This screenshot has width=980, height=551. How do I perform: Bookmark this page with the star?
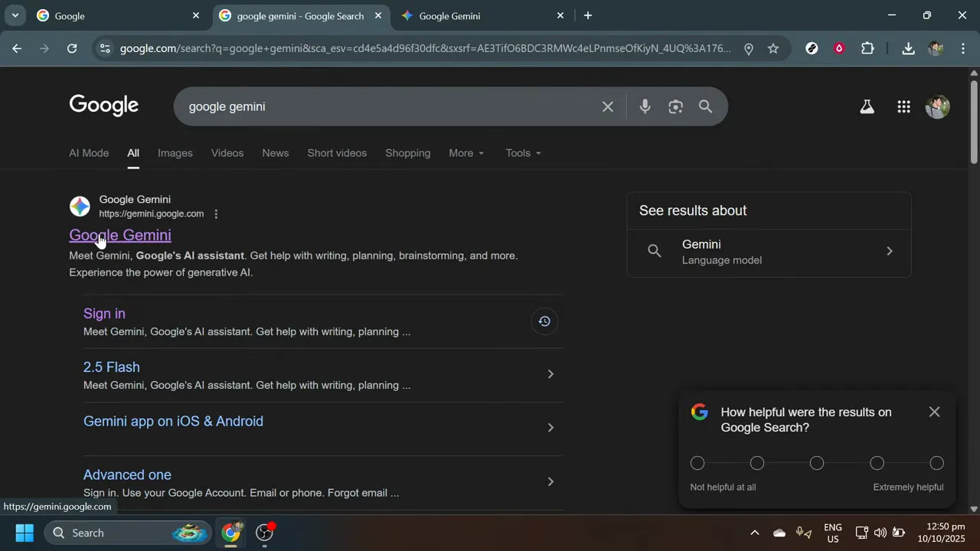click(773, 48)
